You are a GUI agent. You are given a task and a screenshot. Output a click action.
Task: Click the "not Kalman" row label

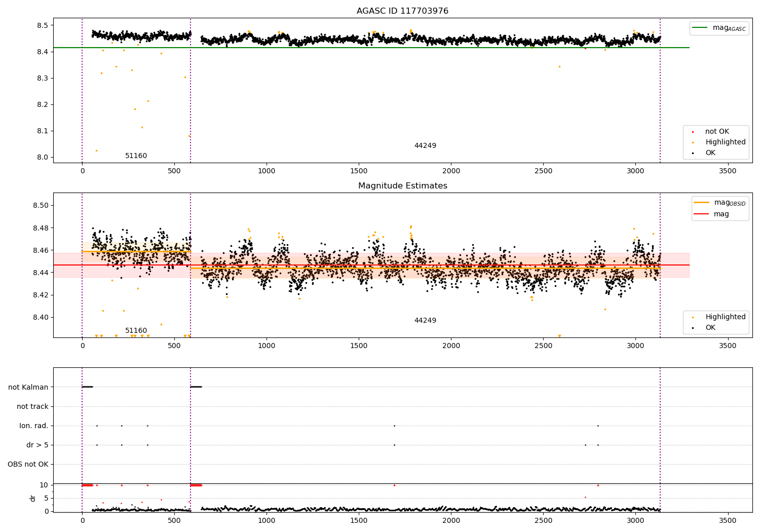point(28,387)
